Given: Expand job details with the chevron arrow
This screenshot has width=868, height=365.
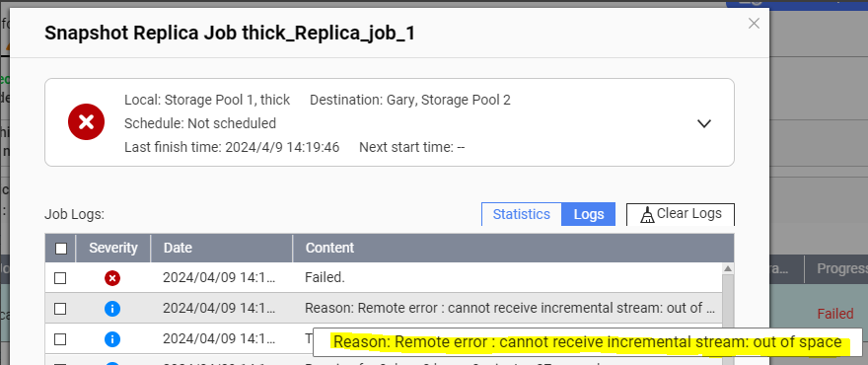Looking at the screenshot, I should coord(703,123).
